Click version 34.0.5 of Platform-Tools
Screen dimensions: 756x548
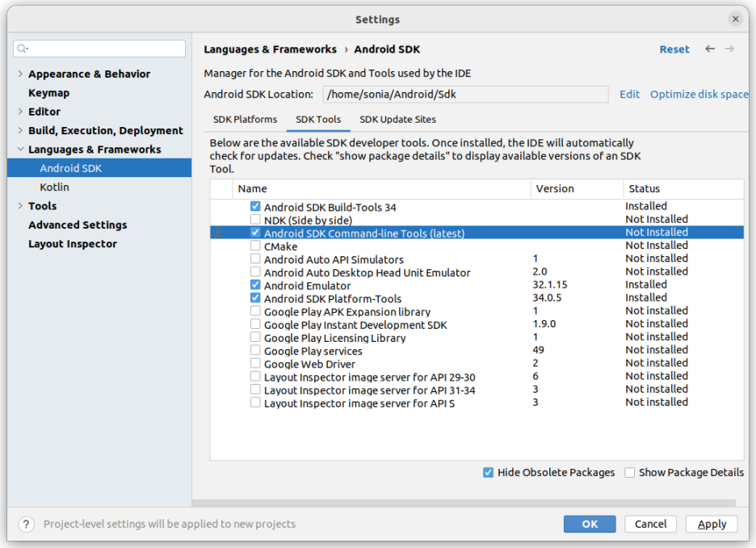(x=547, y=297)
